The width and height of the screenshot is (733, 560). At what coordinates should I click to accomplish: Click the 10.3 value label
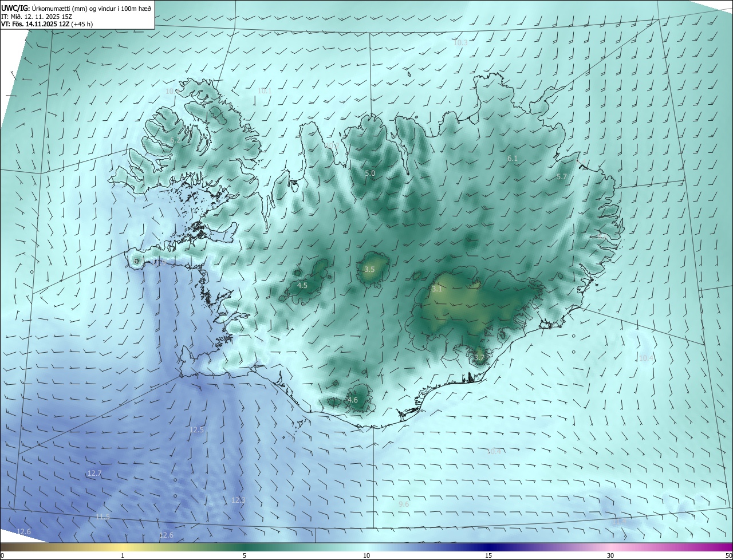pos(460,43)
